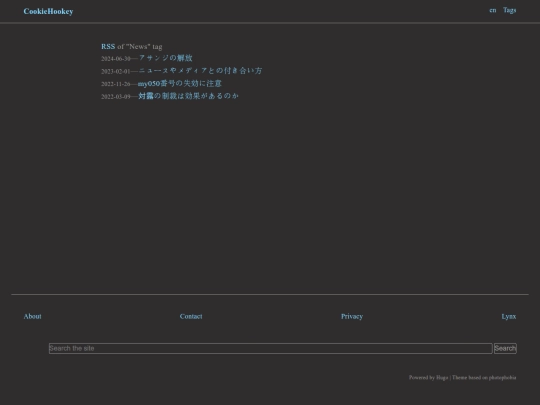Click the 2024-06-30 date text
Screen dimensions: 540x405
coord(116,59)
